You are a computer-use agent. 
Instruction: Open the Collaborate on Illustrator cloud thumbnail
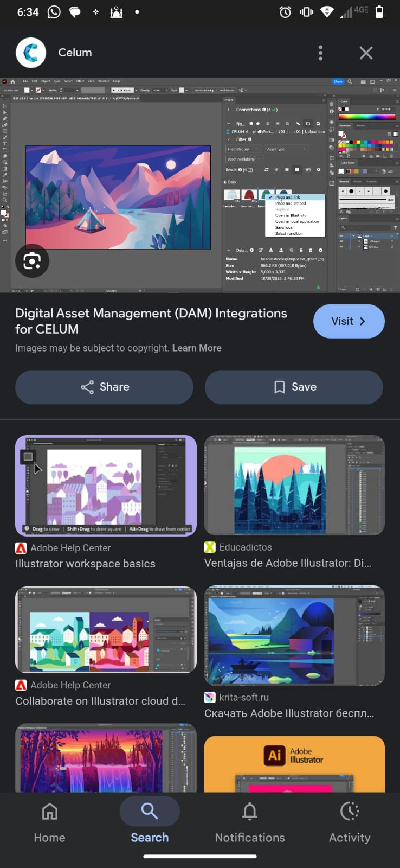tap(106, 630)
